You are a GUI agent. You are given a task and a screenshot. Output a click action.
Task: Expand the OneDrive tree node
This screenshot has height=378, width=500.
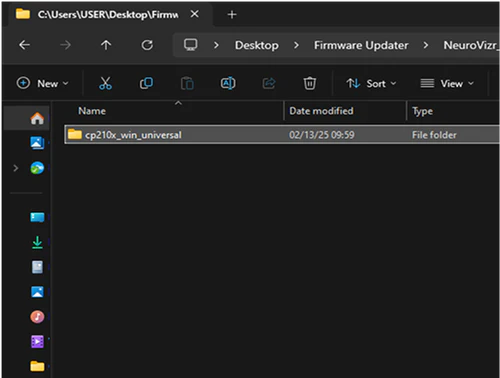(x=16, y=168)
